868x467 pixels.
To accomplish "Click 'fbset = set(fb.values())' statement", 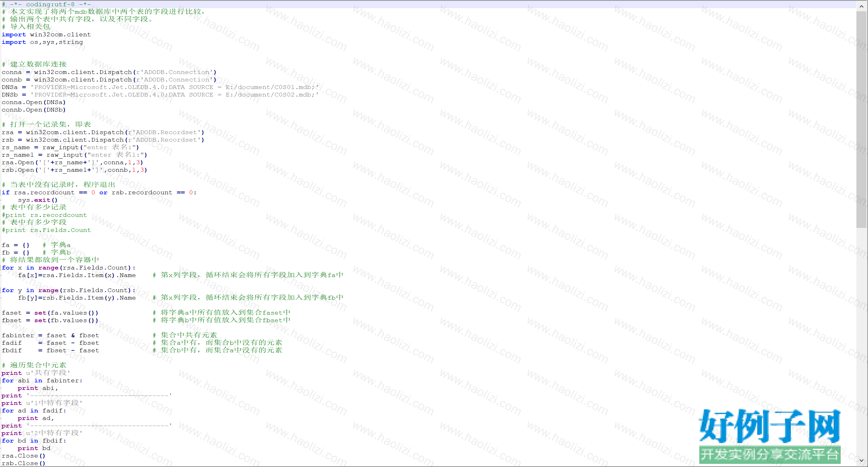I will pos(50,320).
